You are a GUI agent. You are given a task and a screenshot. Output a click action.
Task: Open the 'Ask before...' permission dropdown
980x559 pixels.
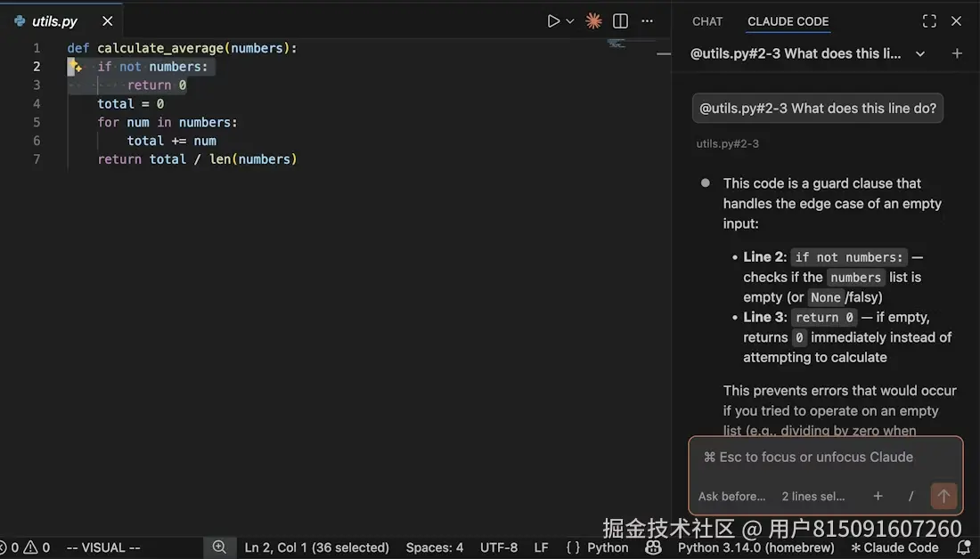tap(731, 496)
